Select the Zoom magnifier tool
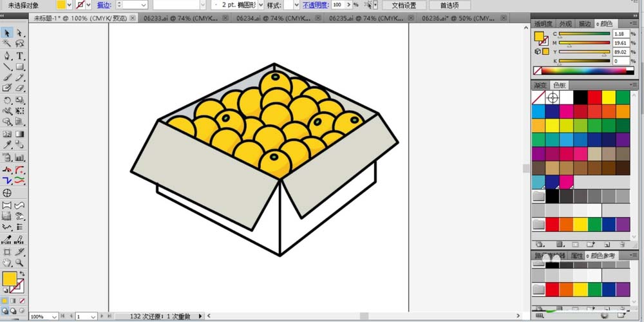 pos(20,263)
